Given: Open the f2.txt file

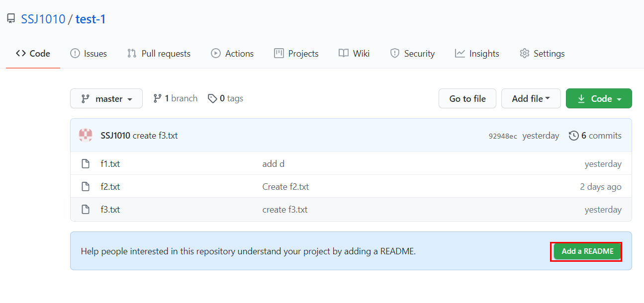Looking at the screenshot, I should [110, 187].
